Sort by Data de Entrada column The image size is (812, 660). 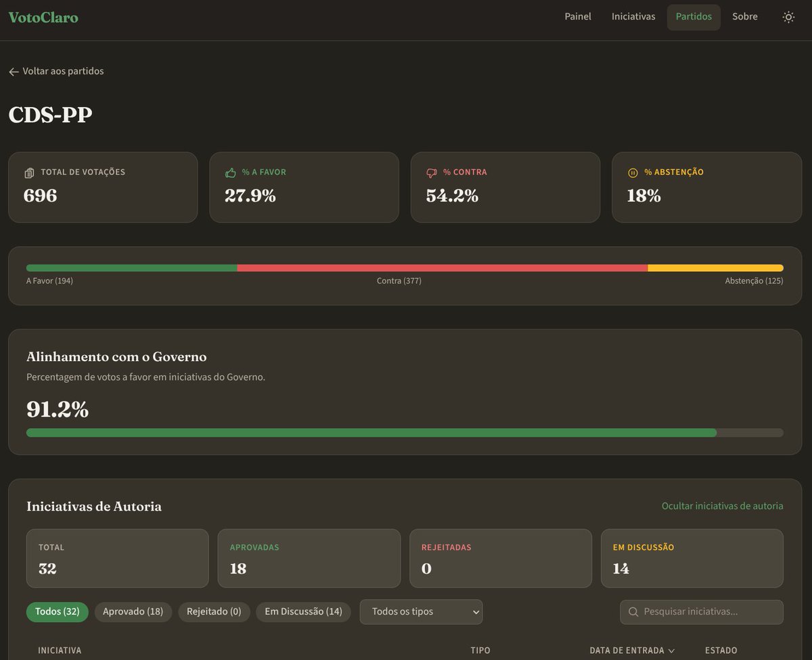pos(632,651)
